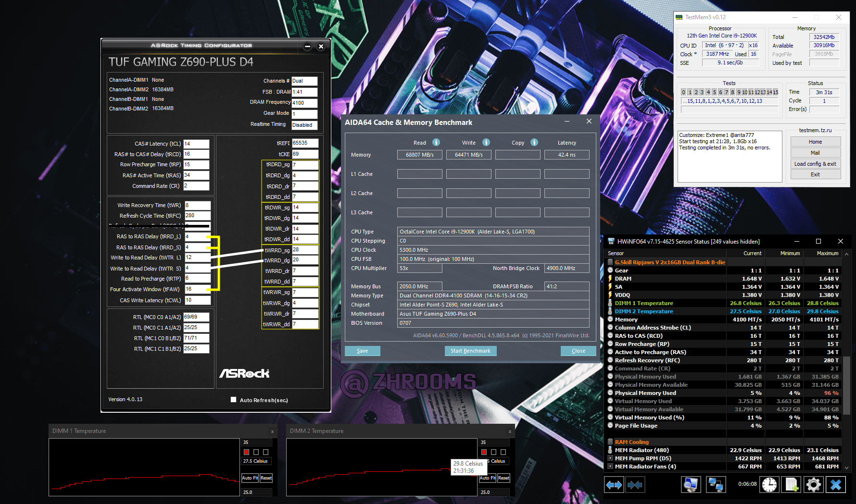Click the CAS# Latency (tCL) value field
This screenshot has height=504, width=856.
(x=196, y=144)
